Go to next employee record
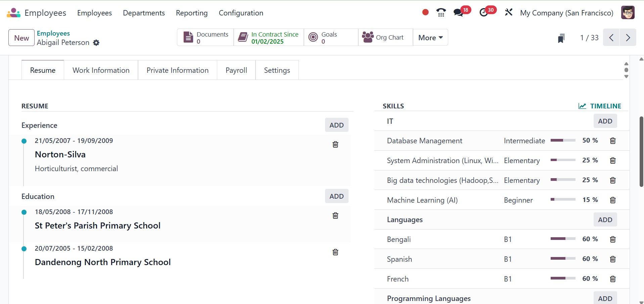 pyautogui.click(x=628, y=38)
